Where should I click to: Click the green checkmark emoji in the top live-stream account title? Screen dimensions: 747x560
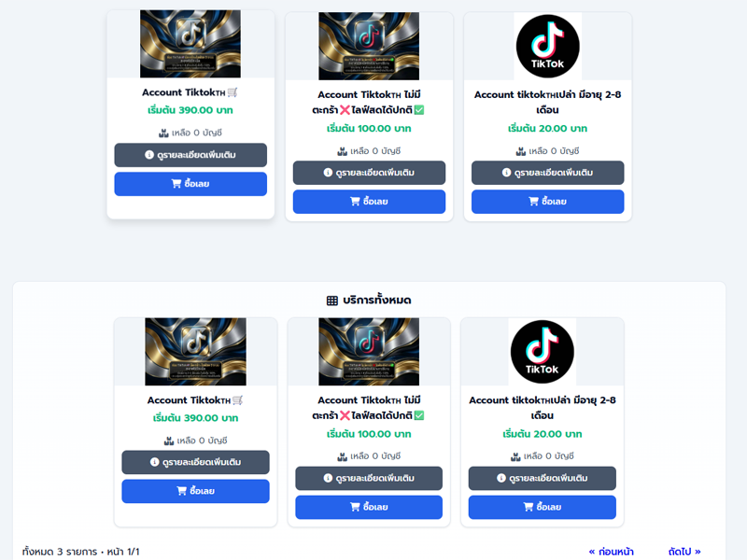tap(418, 110)
